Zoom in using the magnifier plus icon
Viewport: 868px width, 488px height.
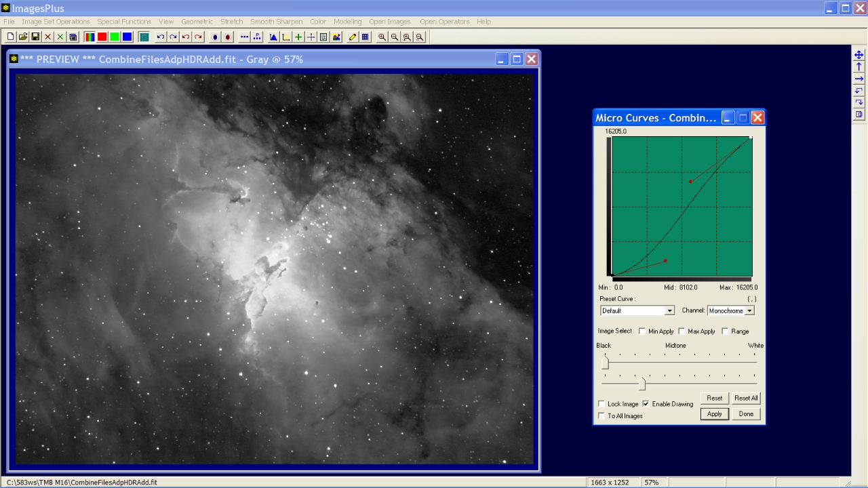point(382,37)
